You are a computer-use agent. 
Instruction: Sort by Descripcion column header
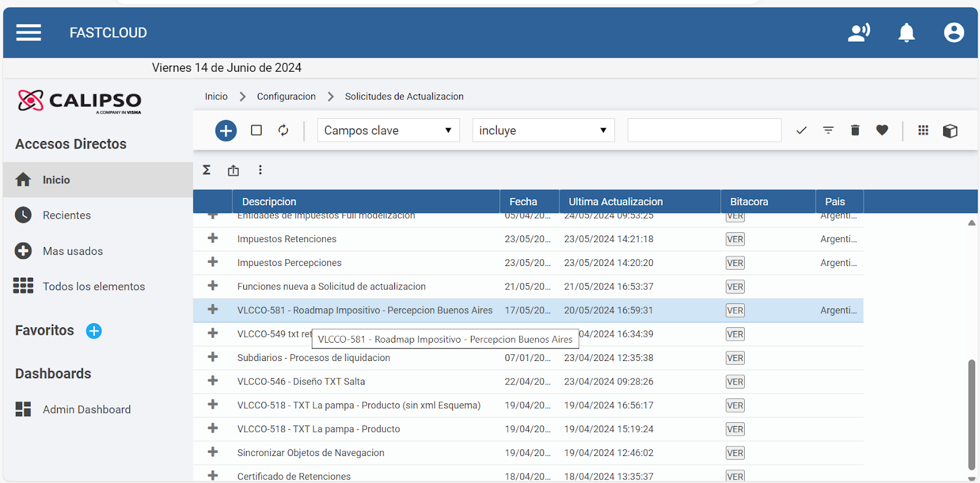coord(366,202)
